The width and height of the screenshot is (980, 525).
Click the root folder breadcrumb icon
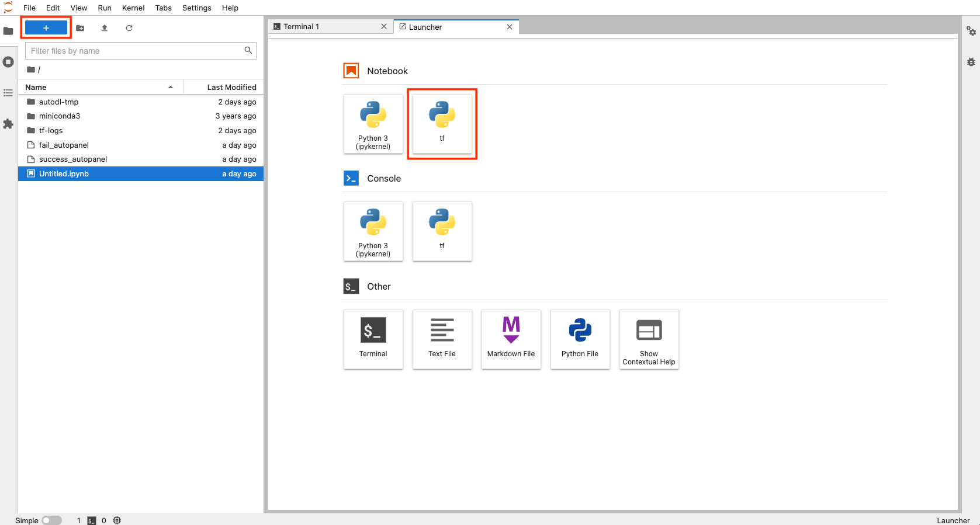click(31, 69)
